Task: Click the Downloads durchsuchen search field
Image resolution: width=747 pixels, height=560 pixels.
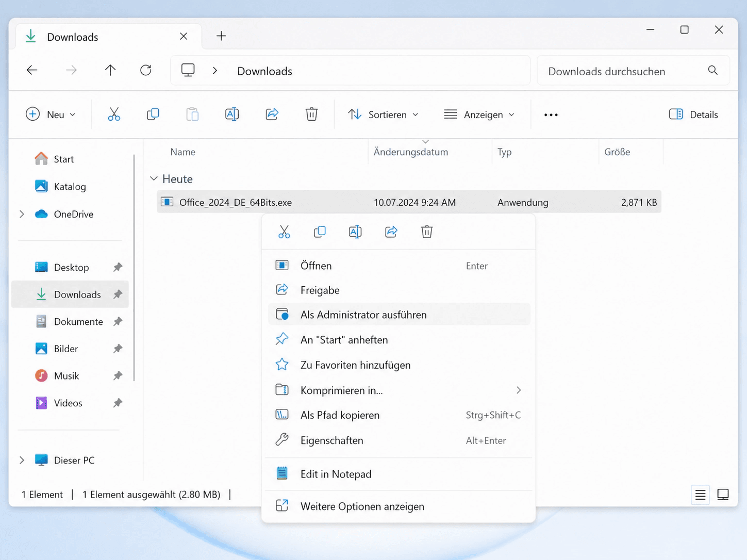Action: (633, 71)
